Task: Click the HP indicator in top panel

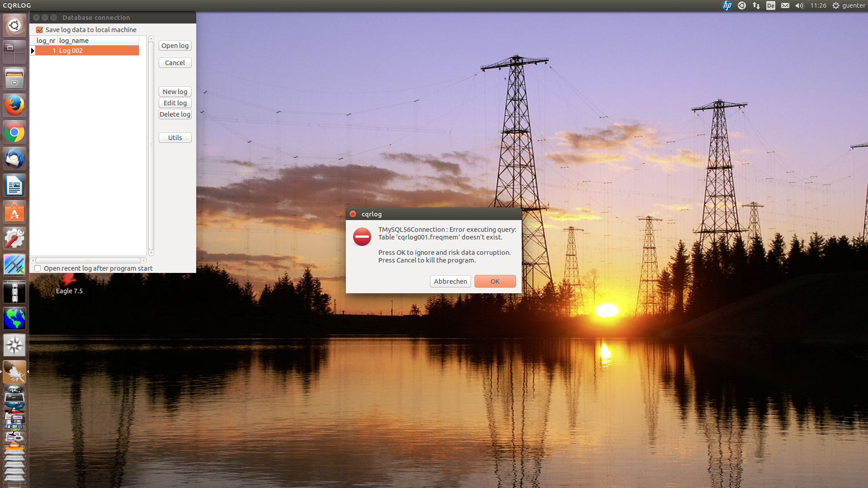Action: 727,5
